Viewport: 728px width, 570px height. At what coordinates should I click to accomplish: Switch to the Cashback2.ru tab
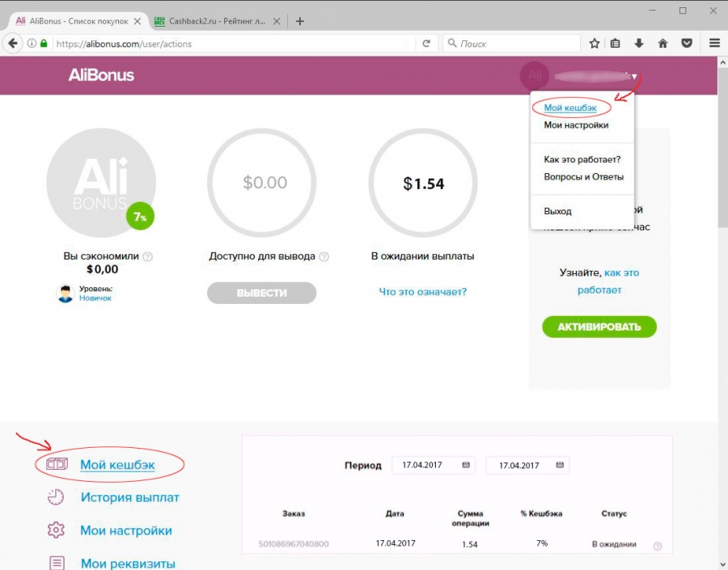(217, 21)
